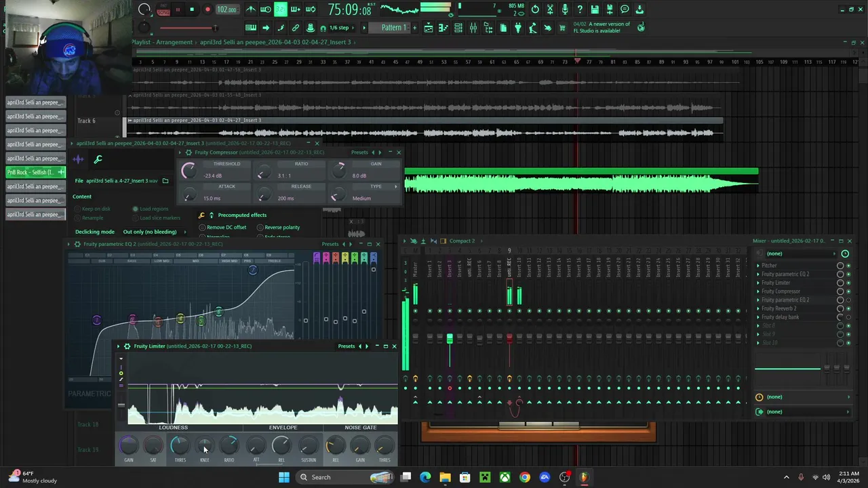This screenshot has width=868, height=488.
Task: Select PnB Rock - Selfish channel
Action: coord(36,172)
